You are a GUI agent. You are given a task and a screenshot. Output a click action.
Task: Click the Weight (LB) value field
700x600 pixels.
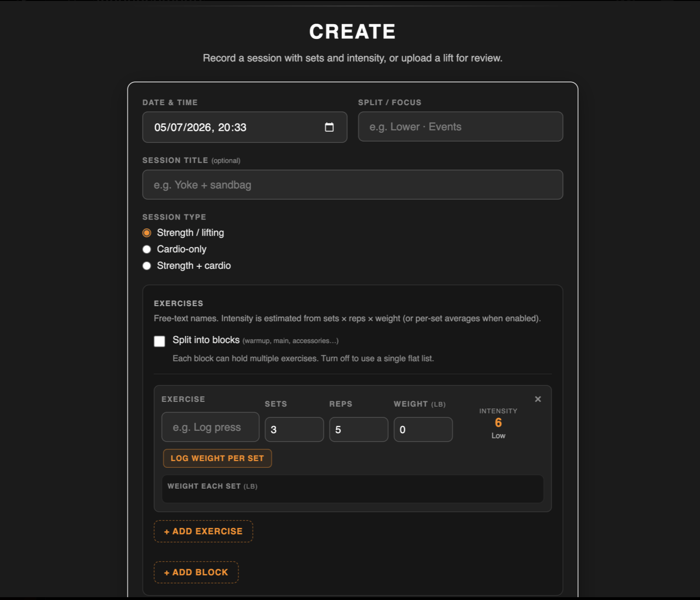[x=423, y=429]
